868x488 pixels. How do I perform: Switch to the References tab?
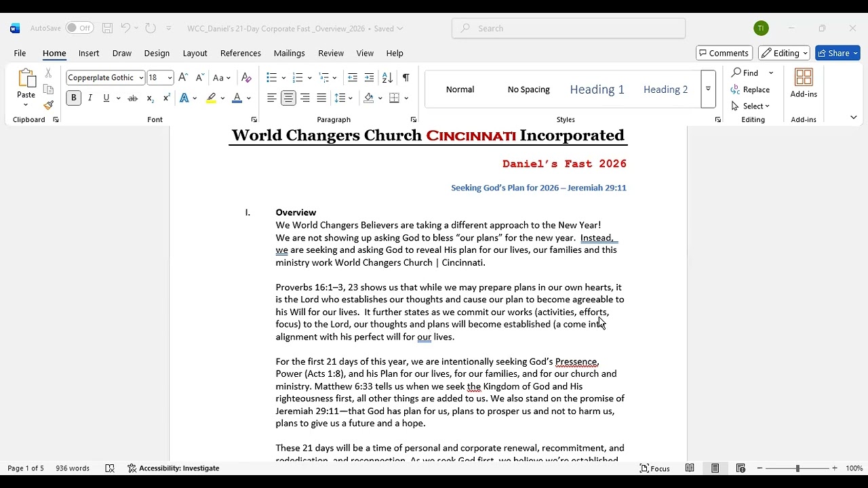click(x=241, y=53)
